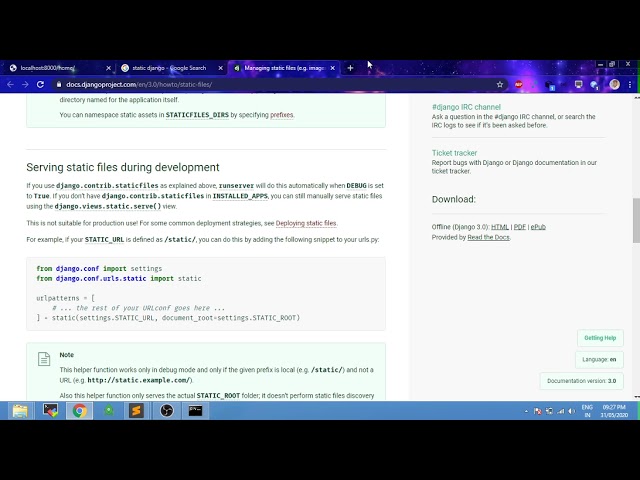This screenshot has height=480, width=640.
Task: Click the Action Center flag tray icon
Action: tap(538, 411)
